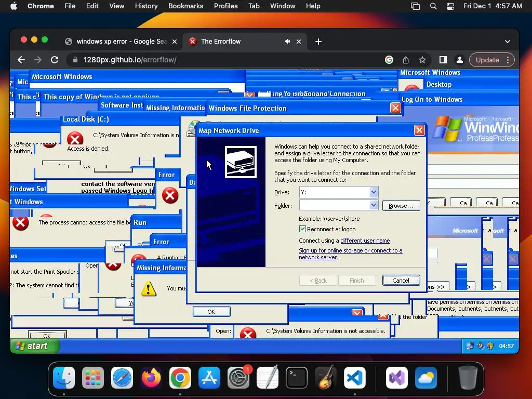Open Finder from the dock
This screenshot has height=399, width=532.
[64, 378]
